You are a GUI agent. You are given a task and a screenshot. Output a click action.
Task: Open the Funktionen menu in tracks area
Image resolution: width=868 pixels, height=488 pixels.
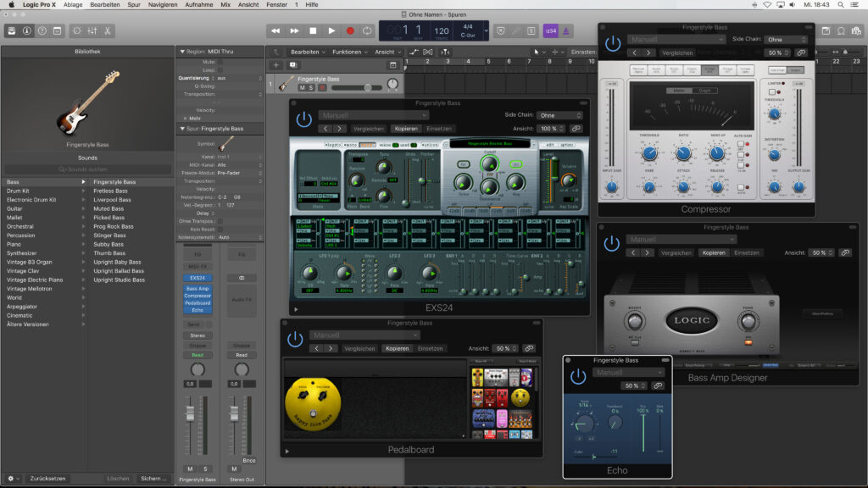click(350, 52)
